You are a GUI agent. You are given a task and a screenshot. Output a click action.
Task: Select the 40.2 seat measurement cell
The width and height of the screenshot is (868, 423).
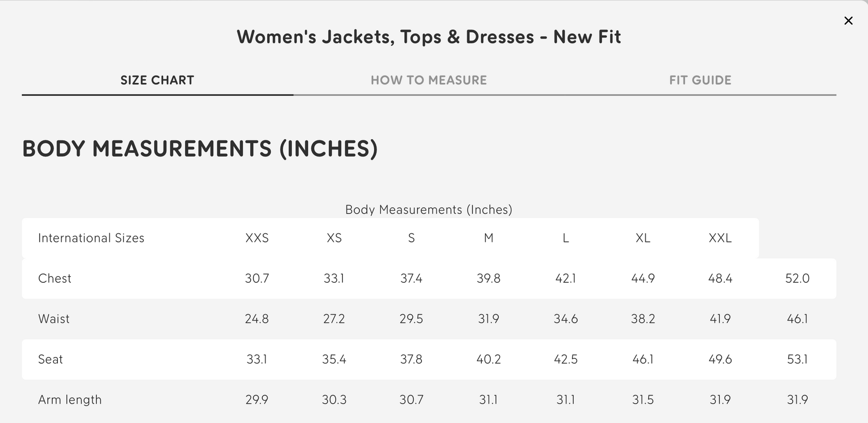pyautogui.click(x=488, y=359)
